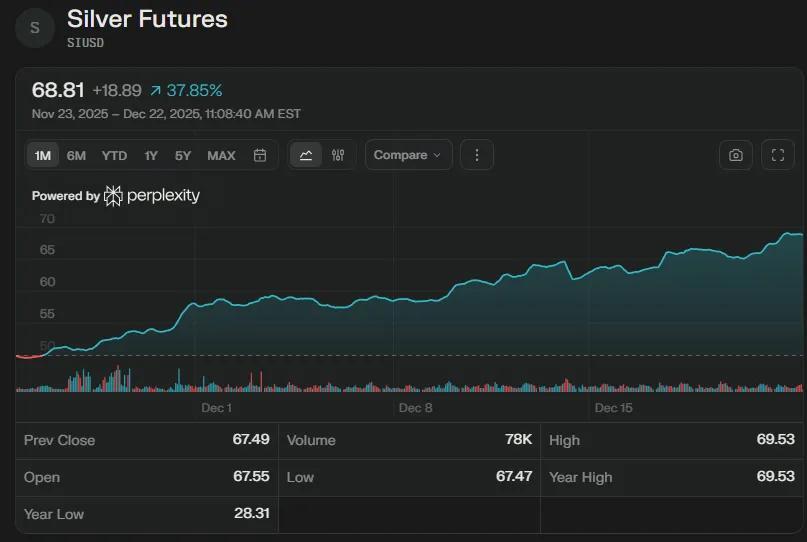The height and width of the screenshot is (542, 807).
Task: Take a chart screenshot with camera icon
Action: coord(736,155)
